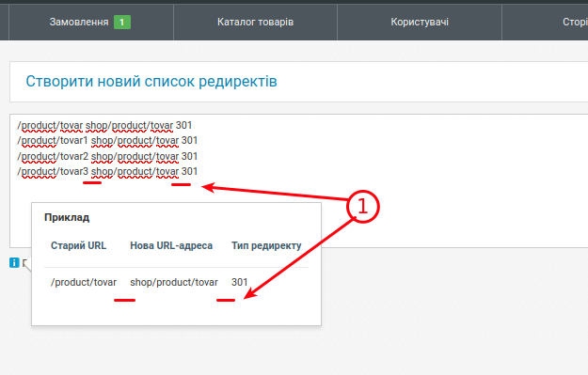This screenshot has height=375, width=588.
Task: Click the Приклад title in the tooltip
Action: click(x=67, y=217)
